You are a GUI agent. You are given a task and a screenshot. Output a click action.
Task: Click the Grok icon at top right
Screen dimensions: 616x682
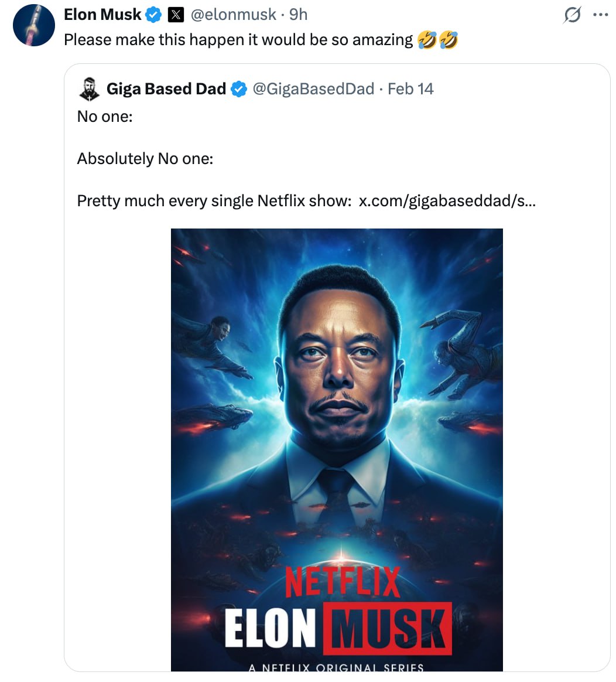coord(571,16)
